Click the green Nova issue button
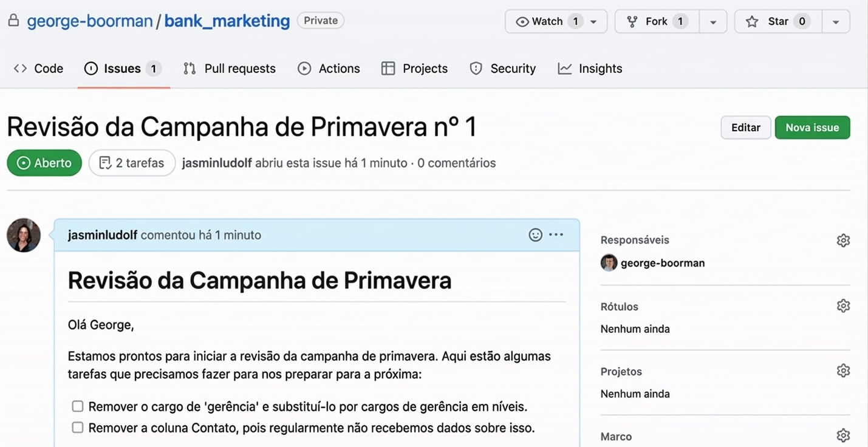Viewport: 868px width, 447px height. [812, 128]
